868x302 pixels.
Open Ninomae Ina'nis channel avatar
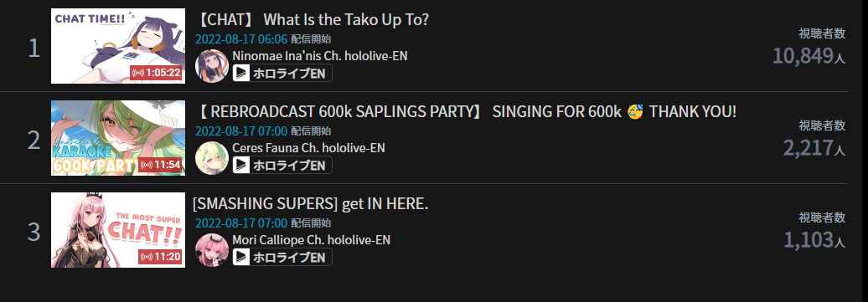click(212, 66)
